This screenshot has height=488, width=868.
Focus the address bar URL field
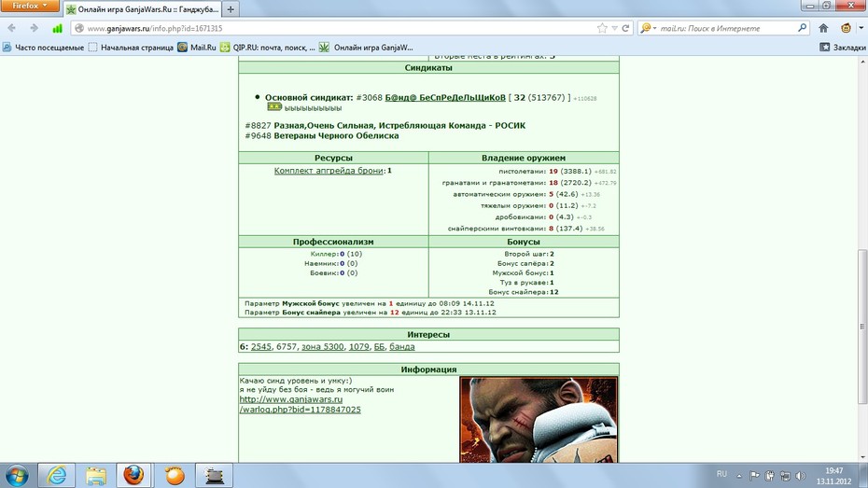(x=338, y=28)
